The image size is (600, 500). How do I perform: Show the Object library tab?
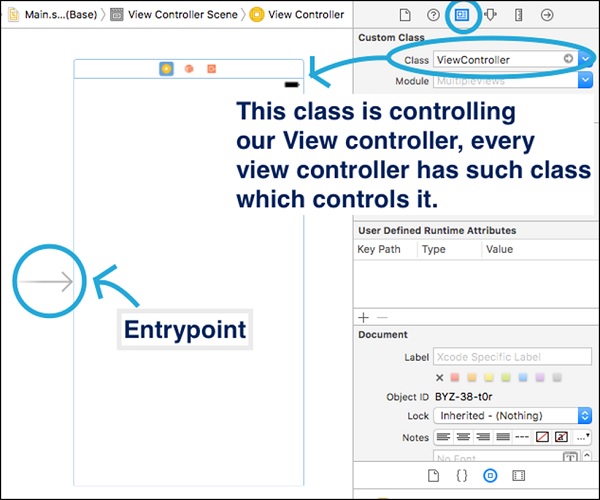tap(490, 475)
